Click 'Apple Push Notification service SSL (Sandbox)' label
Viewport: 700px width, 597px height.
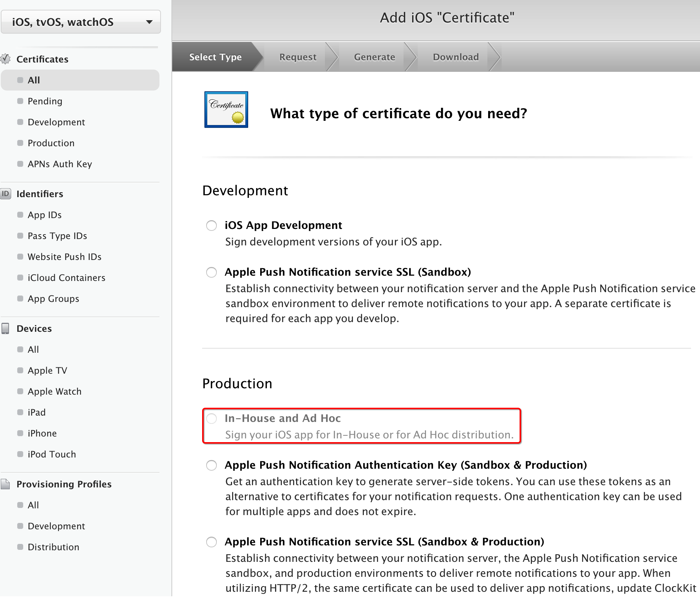pos(348,272)
